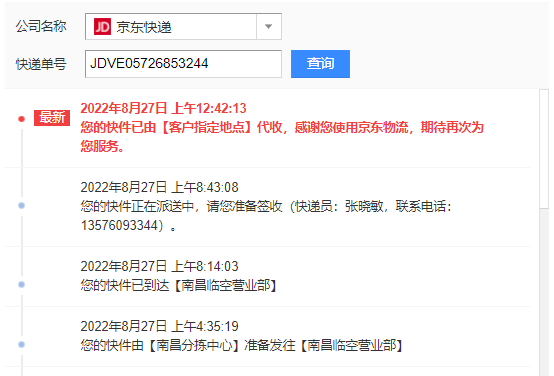The height and width of the screenshot is (376, 554).
Task: Select the timestamp 2022年8月27日 上午4:35:19
Action: pyautogui.click(x=159, y=326)
